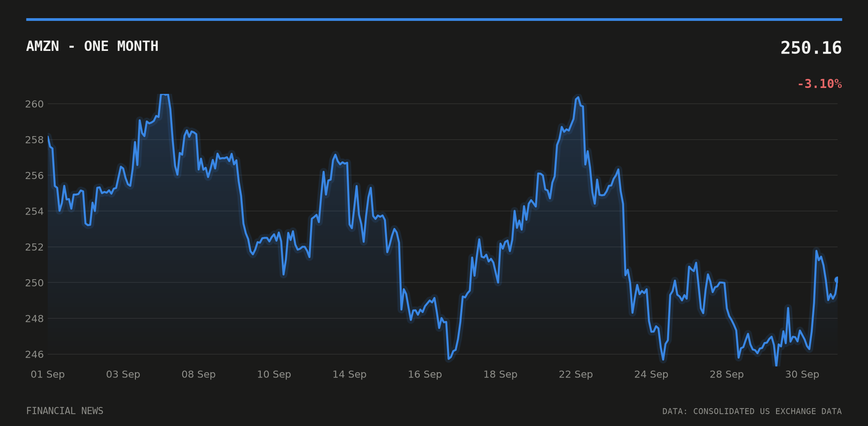This screenshot has width=868, height=426.
Task: Click the DATA: CONSOLIDATED US EXCHANGE DATA credit
Action: 752,411
